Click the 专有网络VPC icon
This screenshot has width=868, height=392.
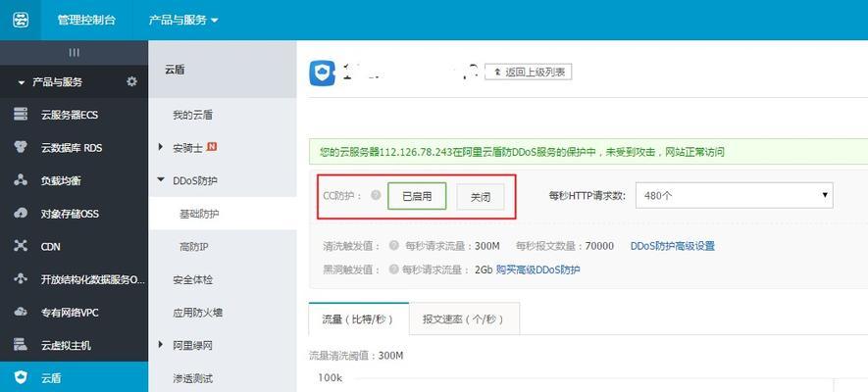click(x=21, y=312)
